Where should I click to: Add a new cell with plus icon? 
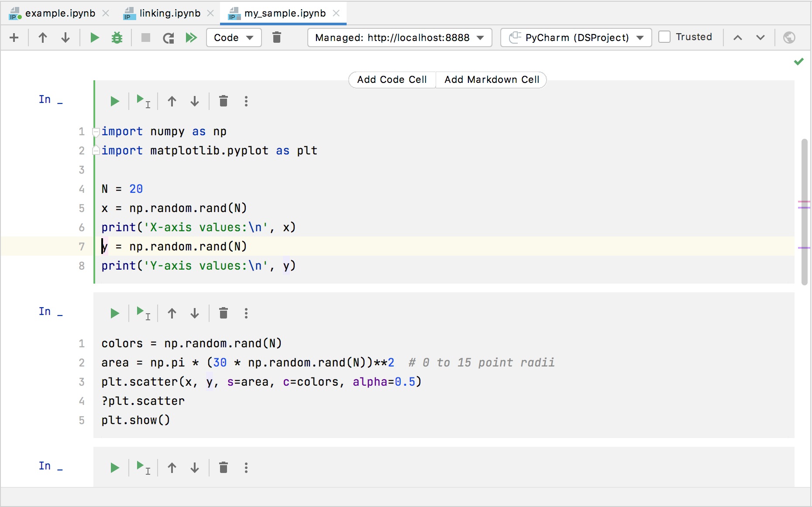14,38
